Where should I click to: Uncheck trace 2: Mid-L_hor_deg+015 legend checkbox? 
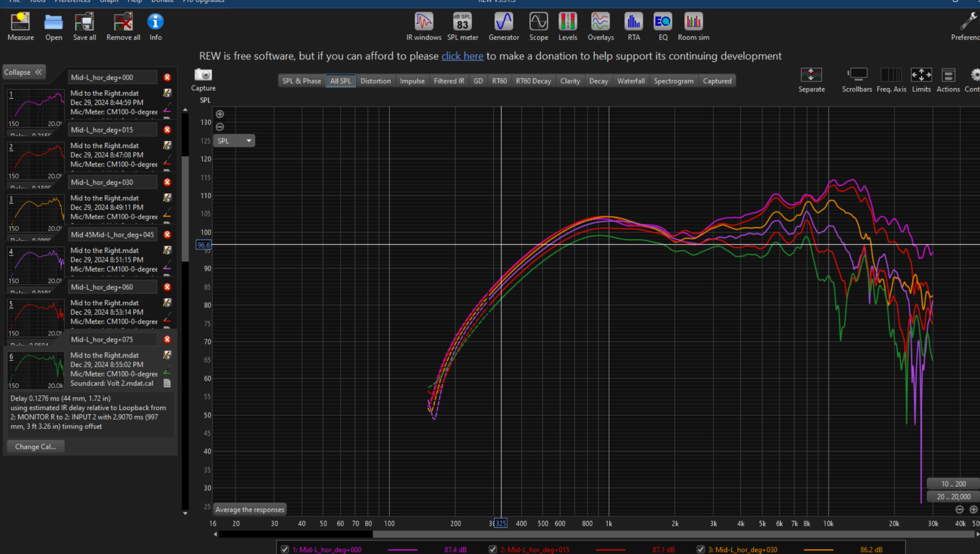[x=492, y=549]
